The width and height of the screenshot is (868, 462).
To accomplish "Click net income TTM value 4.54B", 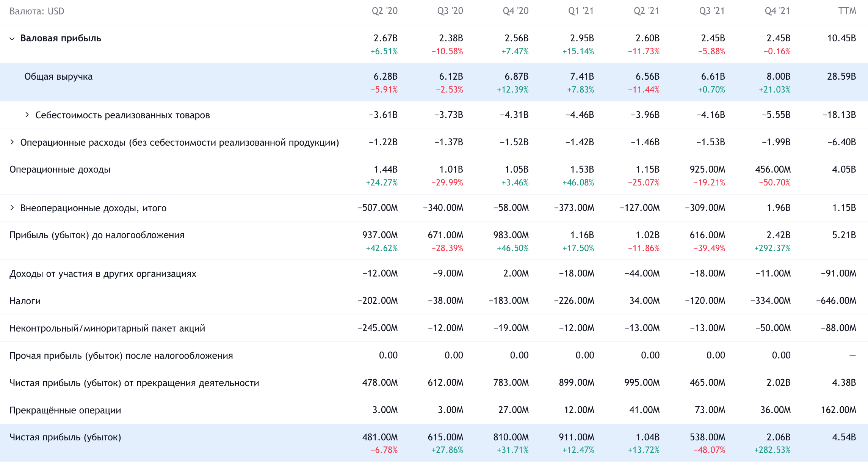I will (x=844, y=437).
